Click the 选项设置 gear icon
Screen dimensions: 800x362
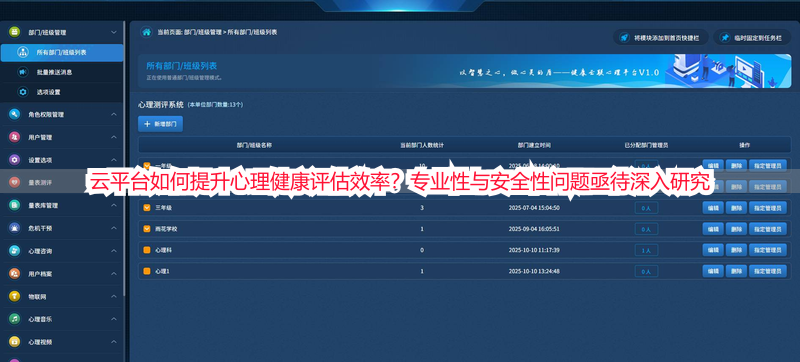coord(22,92)
